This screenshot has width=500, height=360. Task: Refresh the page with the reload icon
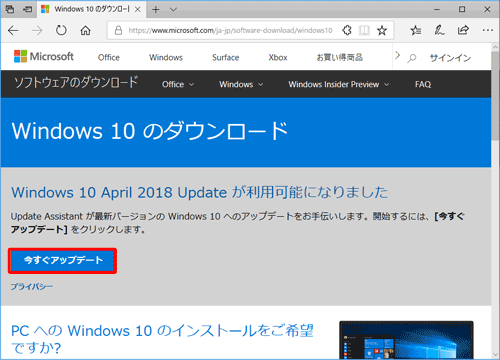coord(61,31)
